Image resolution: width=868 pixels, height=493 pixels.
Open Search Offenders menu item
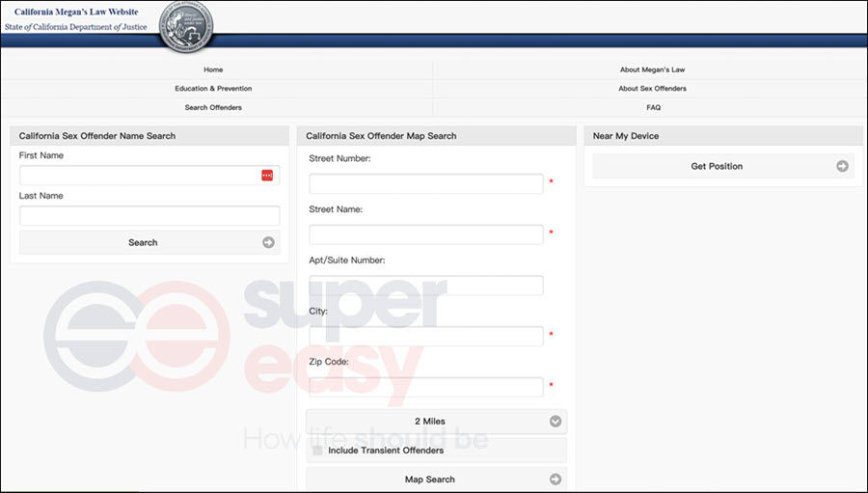tap(213, 107)
